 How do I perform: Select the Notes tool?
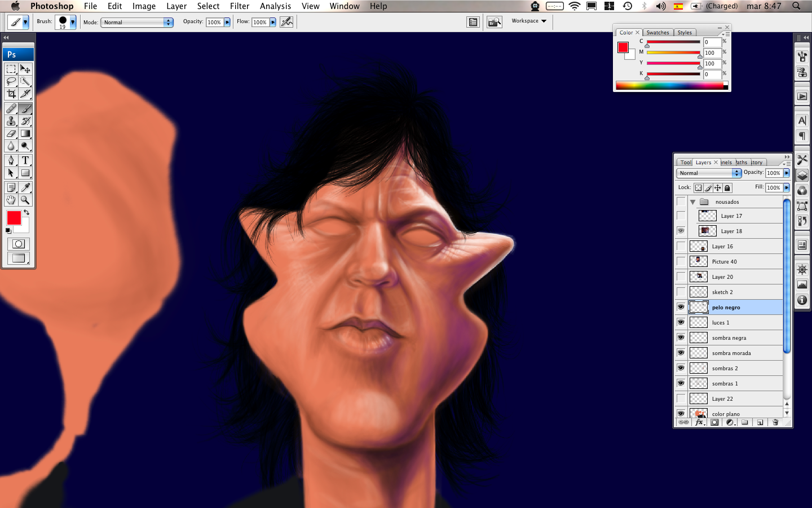(11, 187)
